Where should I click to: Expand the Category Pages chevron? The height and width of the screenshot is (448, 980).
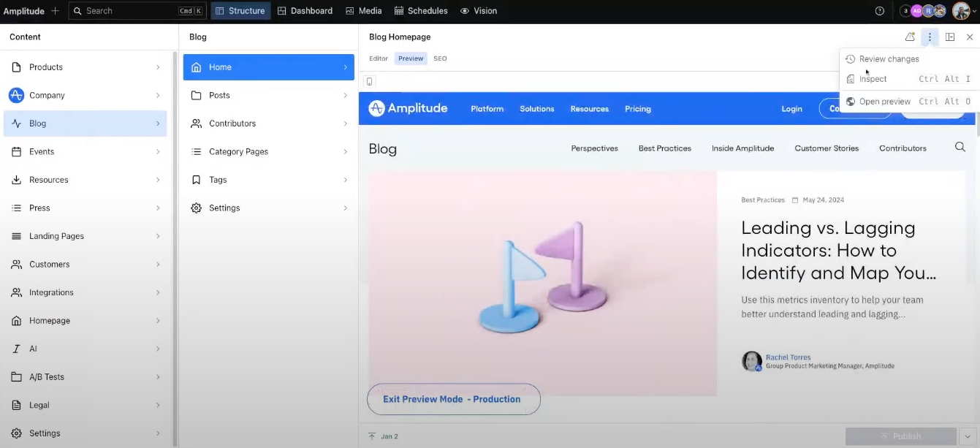point(346,151)
